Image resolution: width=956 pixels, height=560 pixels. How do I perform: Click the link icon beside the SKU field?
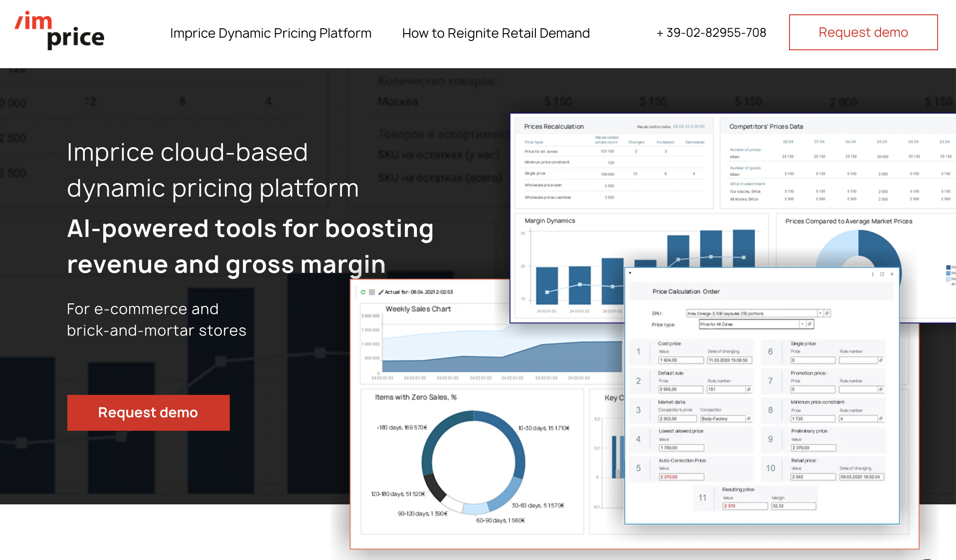click(x=827, y=313)
